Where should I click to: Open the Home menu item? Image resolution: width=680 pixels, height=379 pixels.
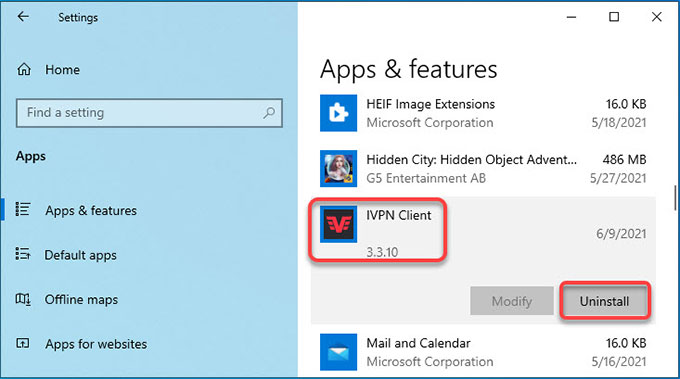62,69
